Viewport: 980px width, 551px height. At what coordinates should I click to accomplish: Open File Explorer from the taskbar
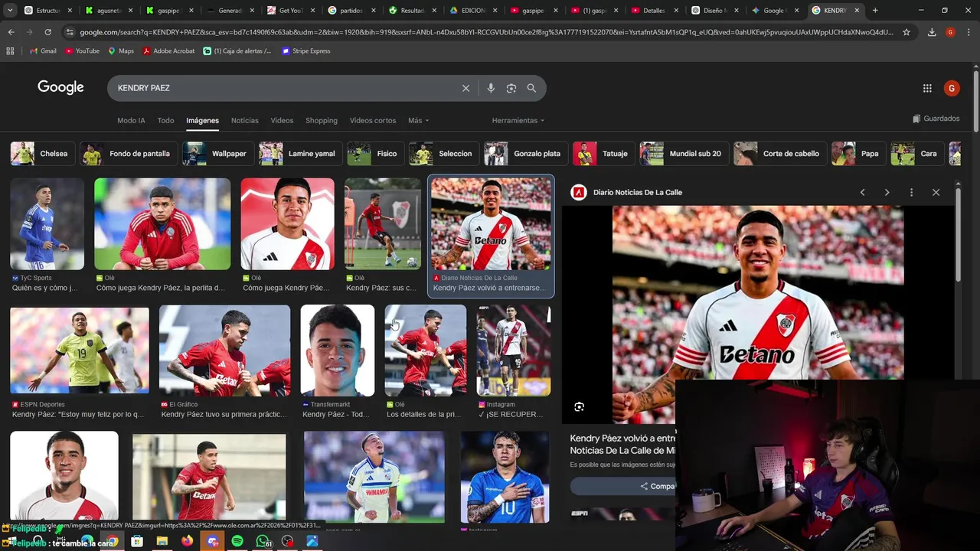(162, 541)
